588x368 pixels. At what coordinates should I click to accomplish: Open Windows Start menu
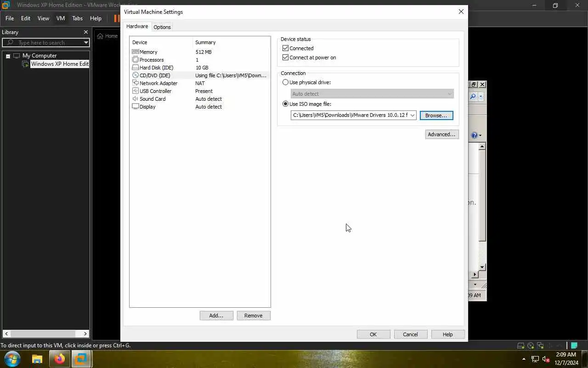click(12, 359)
